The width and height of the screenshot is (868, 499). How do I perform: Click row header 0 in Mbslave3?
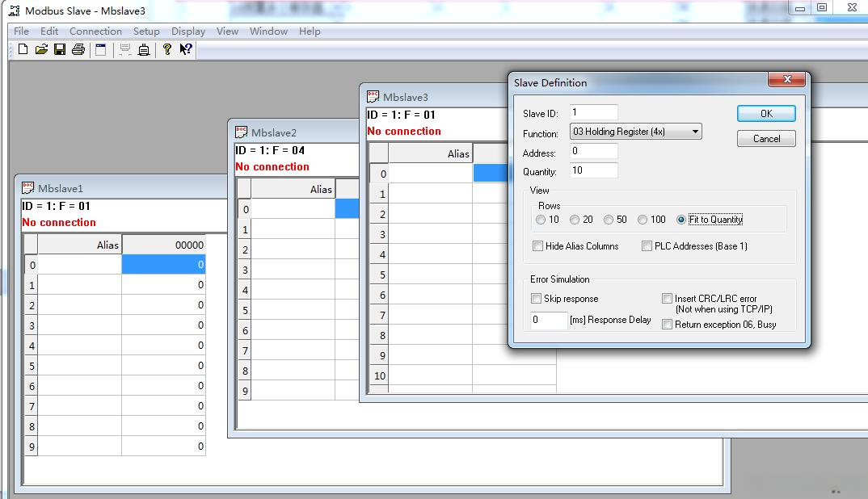379,174
